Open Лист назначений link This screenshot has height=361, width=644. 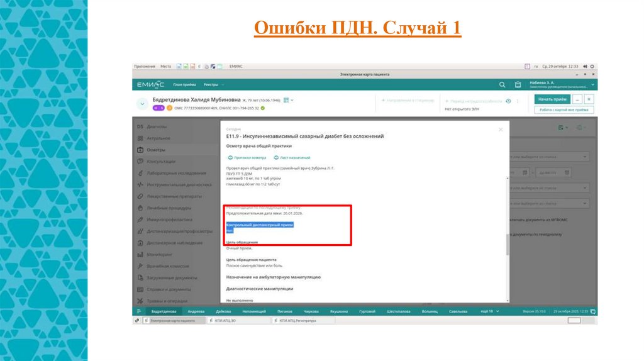coord(292,158)
